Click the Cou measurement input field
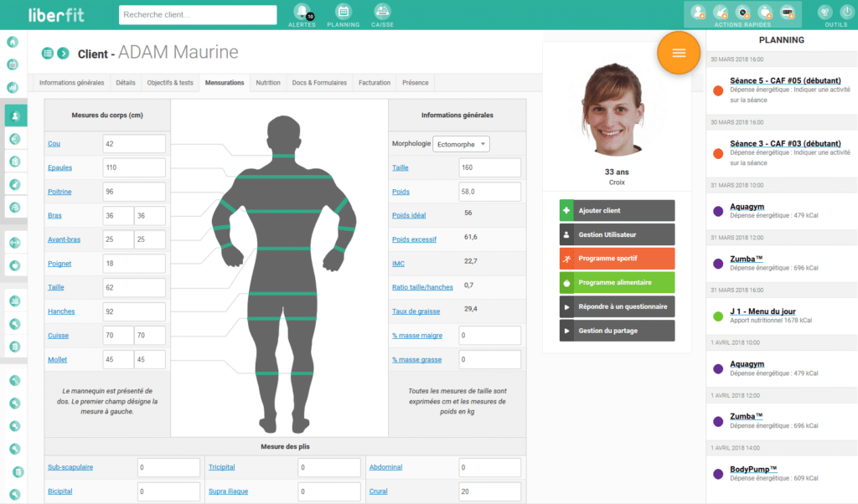858x504 pixels. (134, 144)
